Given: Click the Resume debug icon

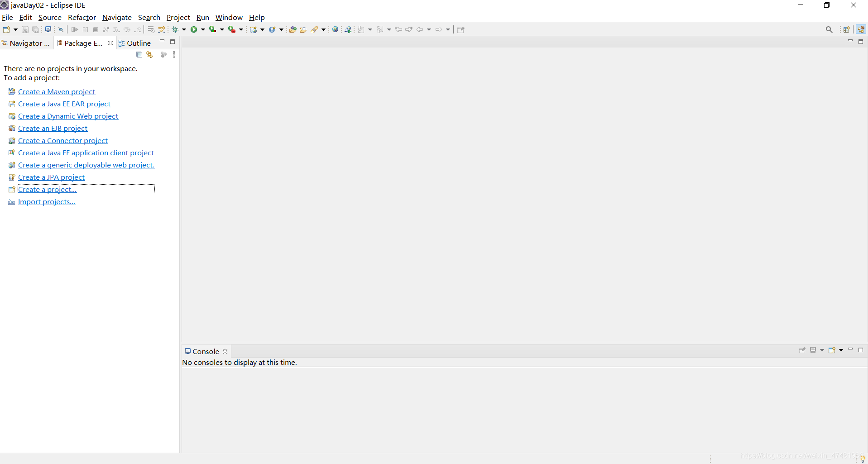Looking at the screenshot, I should [x=75, y=30].
